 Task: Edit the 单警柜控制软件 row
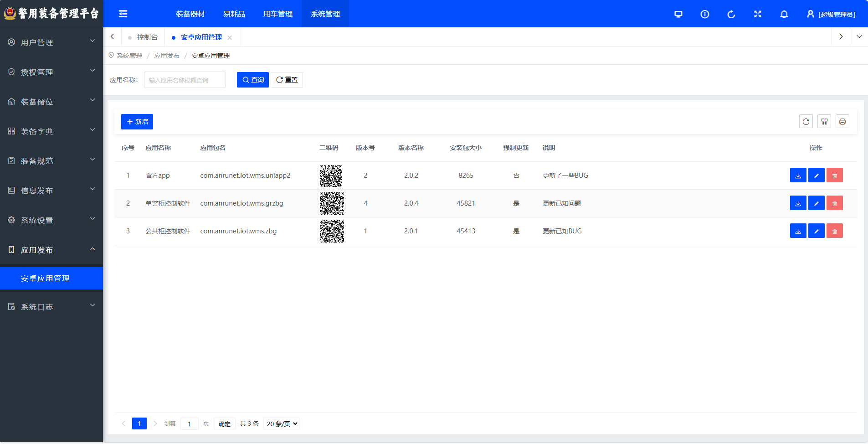tap(816, 203)
